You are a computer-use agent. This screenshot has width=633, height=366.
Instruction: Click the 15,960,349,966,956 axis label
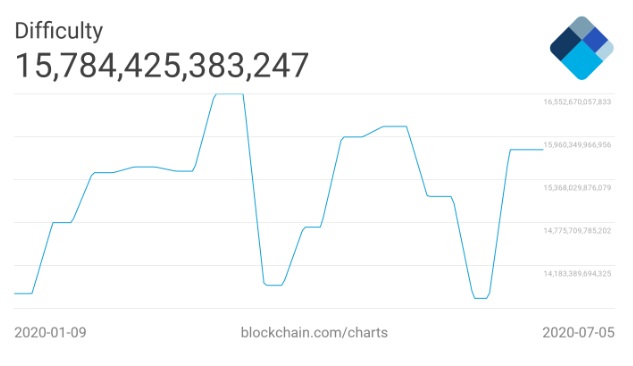577,144
